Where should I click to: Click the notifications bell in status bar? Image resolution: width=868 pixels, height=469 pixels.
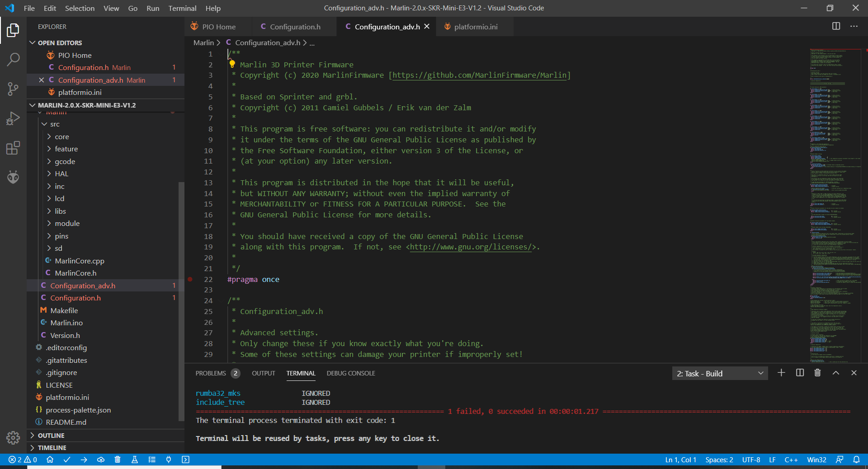(x=856, y=460)
